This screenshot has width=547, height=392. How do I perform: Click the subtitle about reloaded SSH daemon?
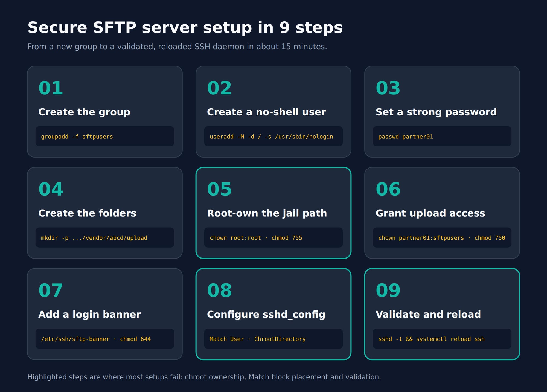coord(177,47)
